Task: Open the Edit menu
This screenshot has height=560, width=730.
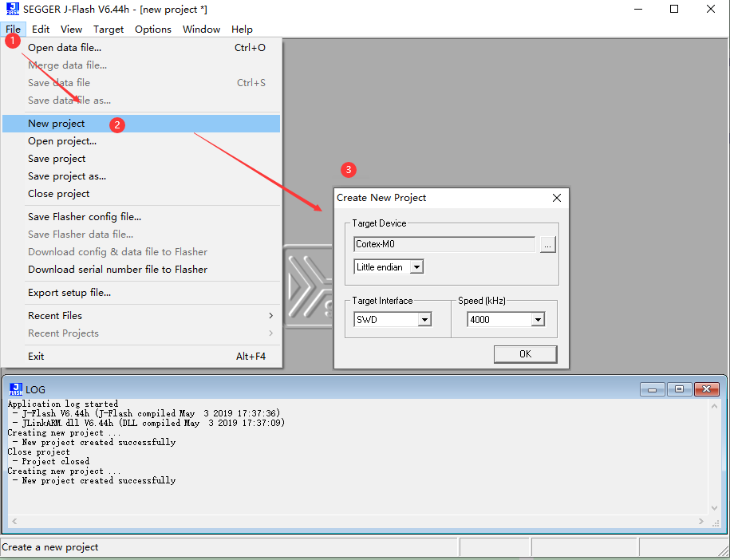Action: [41, 29]
